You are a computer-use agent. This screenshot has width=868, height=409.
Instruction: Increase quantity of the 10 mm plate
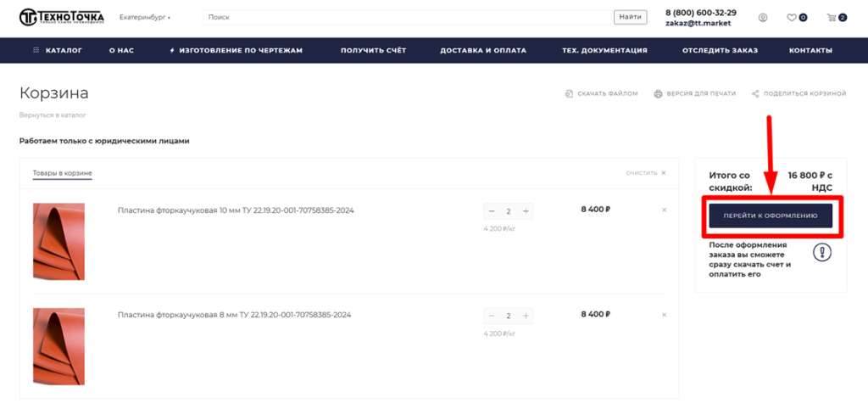[526, 211]
